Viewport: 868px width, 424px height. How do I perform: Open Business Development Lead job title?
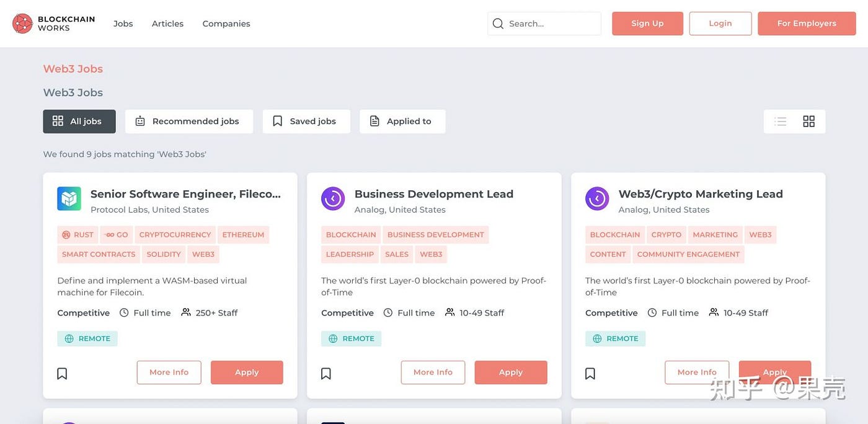[434, 194]
